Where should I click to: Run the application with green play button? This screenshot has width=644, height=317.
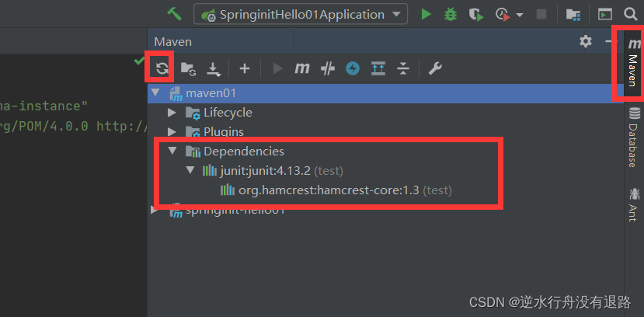(426, 14)
